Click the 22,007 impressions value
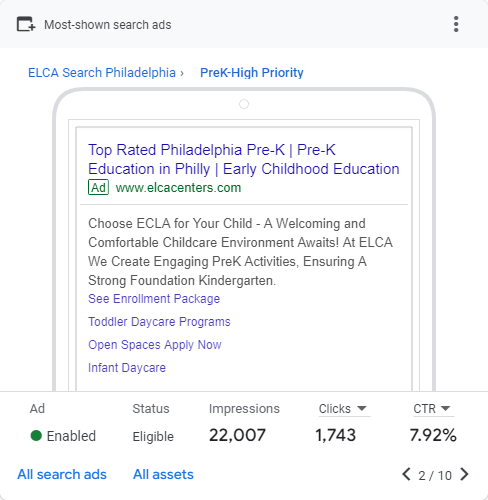The height and width of the screenshot is (500, 488). click(237, 435)
